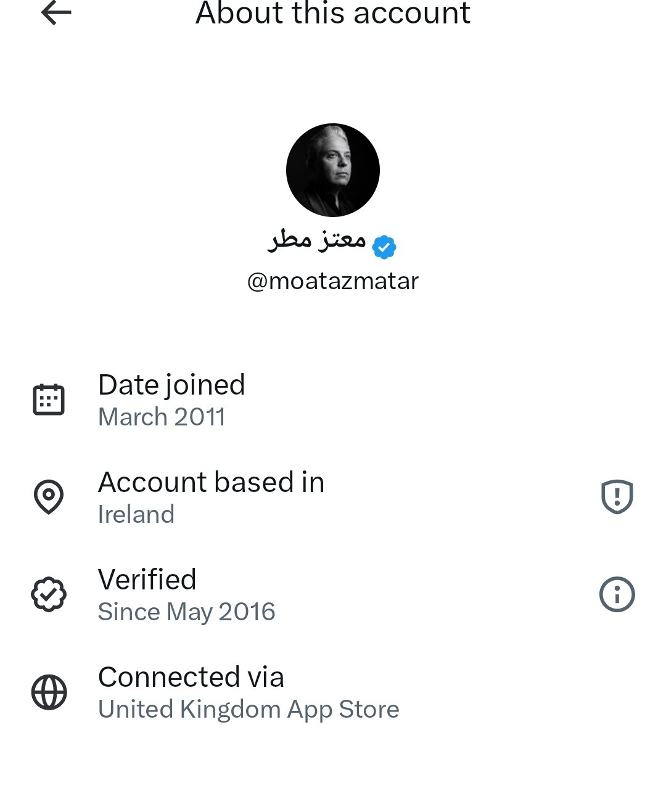Tap the 'About this account' page title

pyautogui.click(x=333, y=14)
